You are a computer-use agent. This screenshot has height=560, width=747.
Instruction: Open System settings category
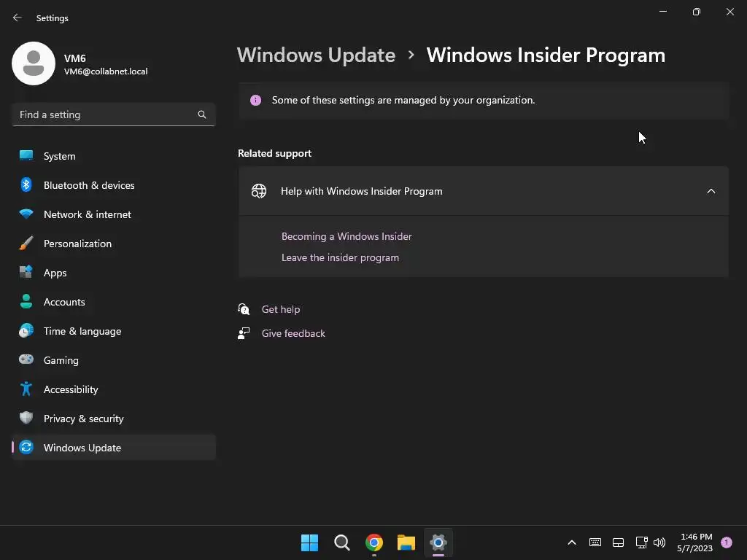click(x=114, y=156)
